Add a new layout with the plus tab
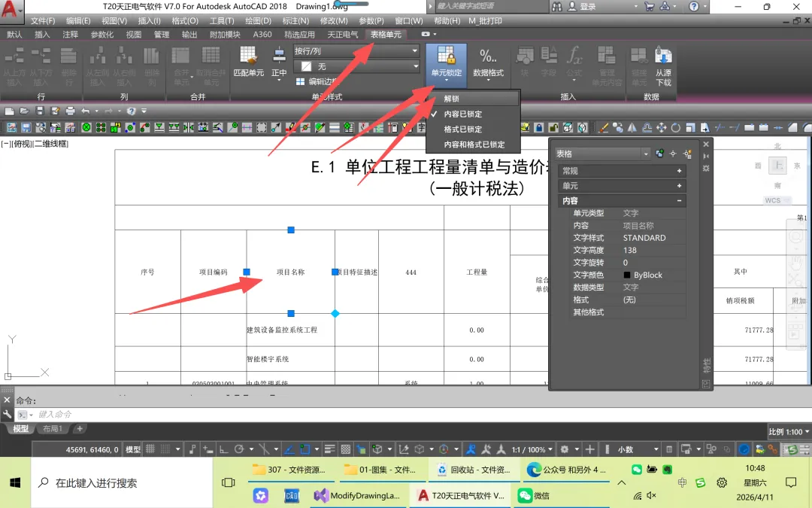Screen dimensions: 812x508 click(80, 429)
